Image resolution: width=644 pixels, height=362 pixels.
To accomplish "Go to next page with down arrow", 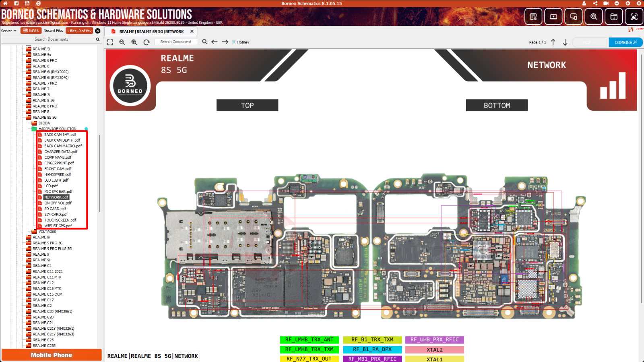I will click(565, 42).
